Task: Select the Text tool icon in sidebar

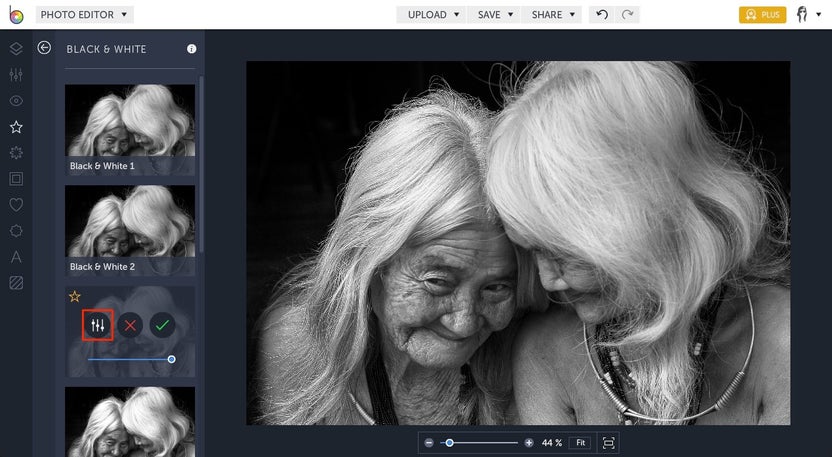Action: [x=16, y=257]
